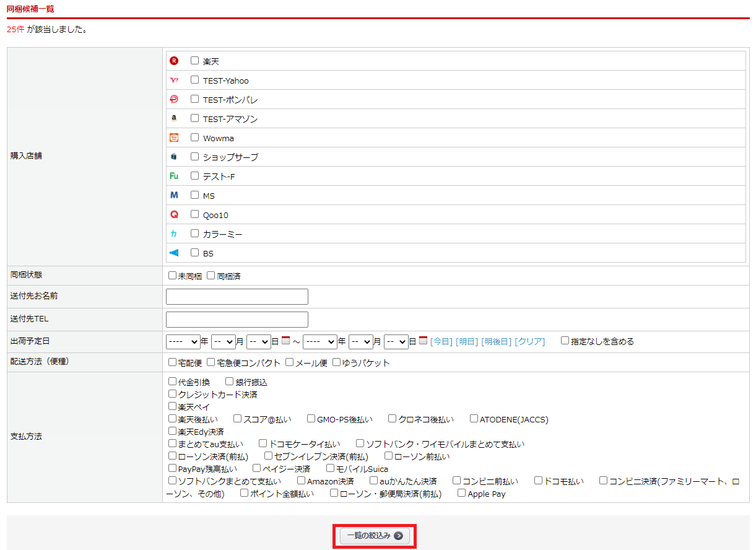Screen dimensions: 756x550
Task: Click the BS store icon
Action: click(x=174, y=253)
